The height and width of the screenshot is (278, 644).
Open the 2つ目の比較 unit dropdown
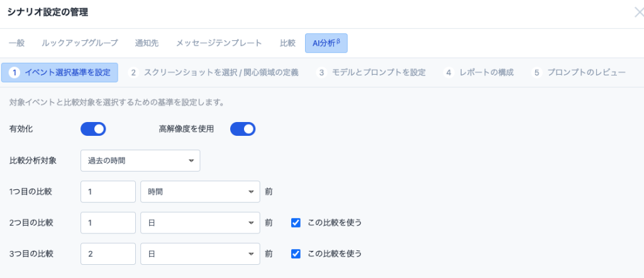(200, 222)
